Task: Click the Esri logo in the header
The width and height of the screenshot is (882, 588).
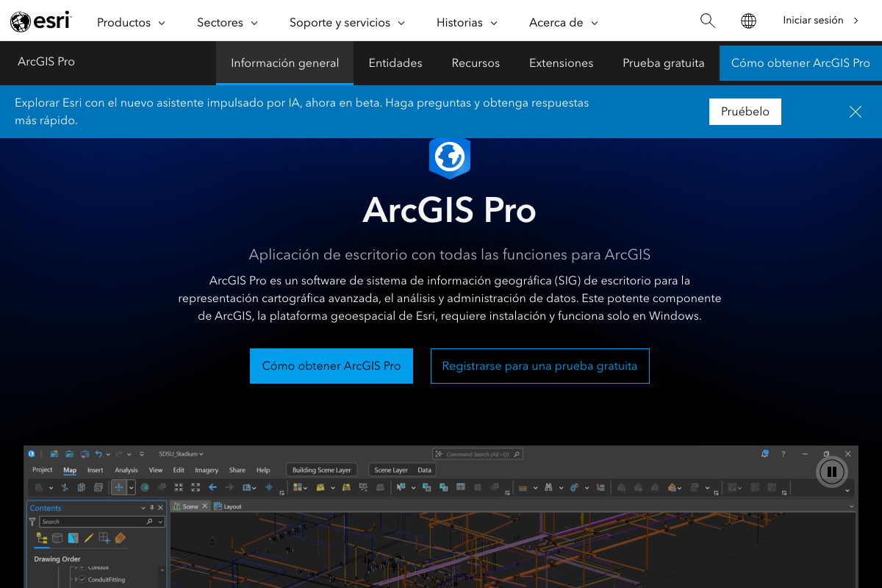Action: click(x=40, y=21)
